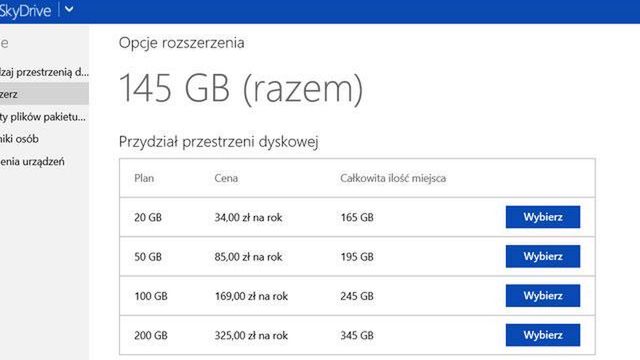Choose the 50 GB plan Wybierz button
The width and height of the screenshot is (640, 360).
[542, 256]
